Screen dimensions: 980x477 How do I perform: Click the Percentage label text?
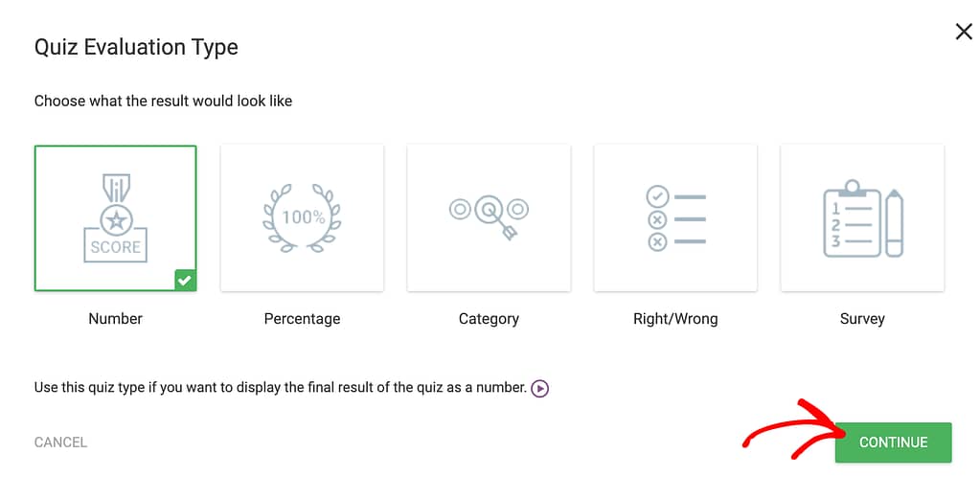[303, 319]
